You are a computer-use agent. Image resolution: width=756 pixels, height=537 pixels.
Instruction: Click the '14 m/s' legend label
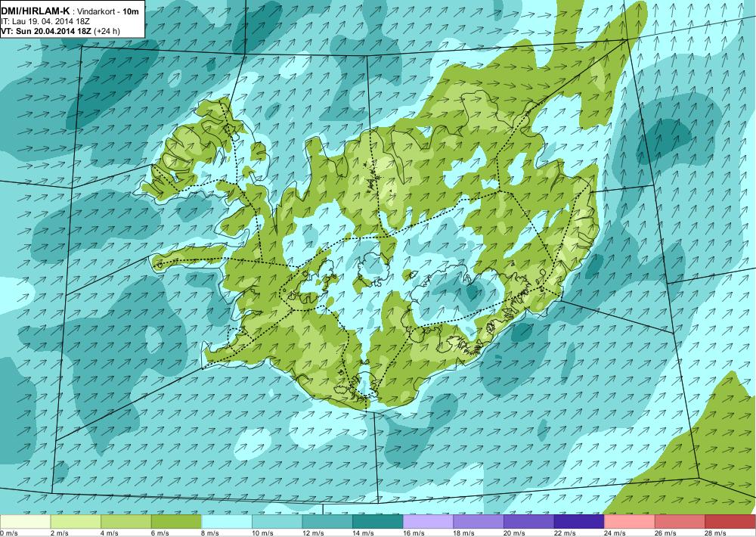364,532
